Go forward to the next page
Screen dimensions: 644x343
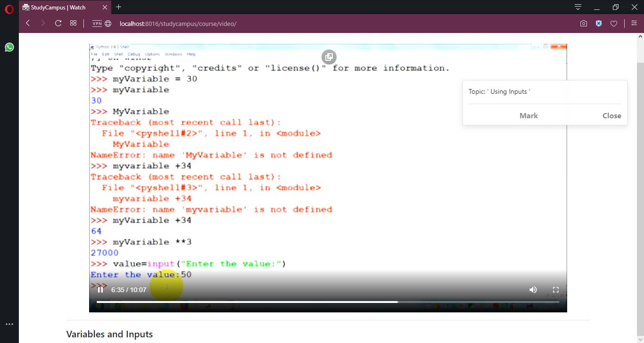coord(43,23)
